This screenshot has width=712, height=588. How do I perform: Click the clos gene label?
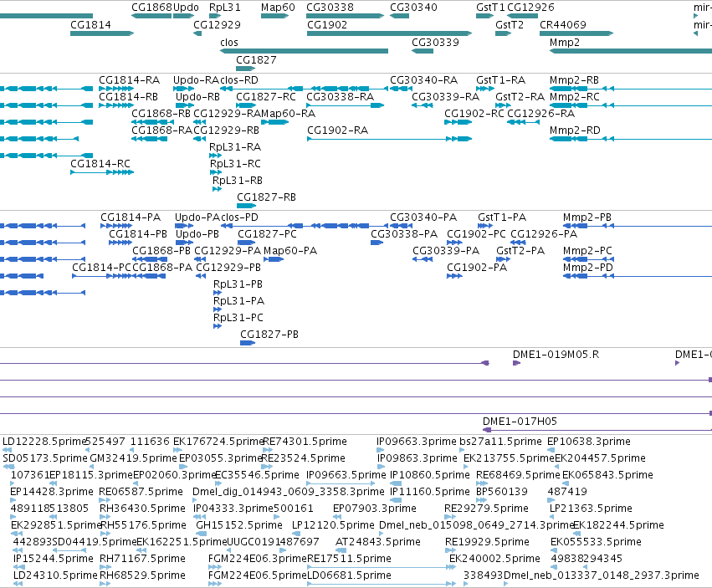(229, 42)
